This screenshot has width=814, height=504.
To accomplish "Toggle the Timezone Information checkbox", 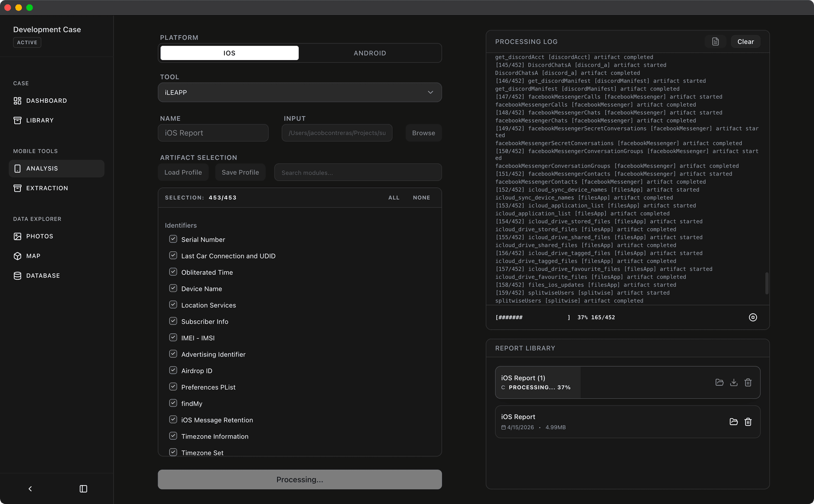I will pyautogui.click(x=173, y=436).
